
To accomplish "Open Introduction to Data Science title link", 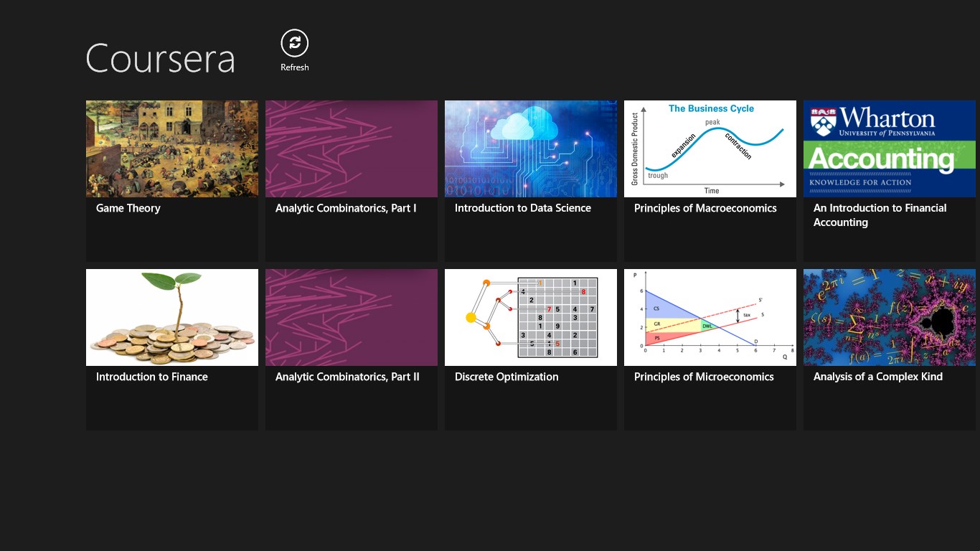I will click(522, 208).
